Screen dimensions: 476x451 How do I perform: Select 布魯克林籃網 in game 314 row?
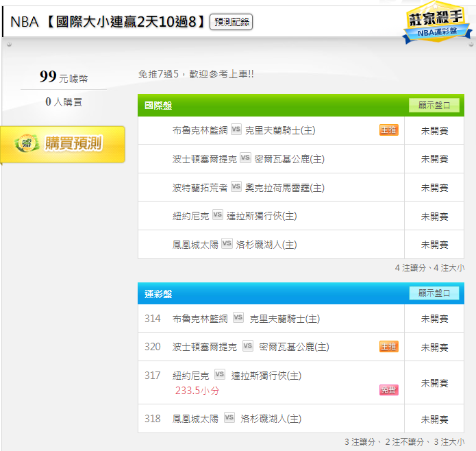pyautogui.click(x=200, y=319)
